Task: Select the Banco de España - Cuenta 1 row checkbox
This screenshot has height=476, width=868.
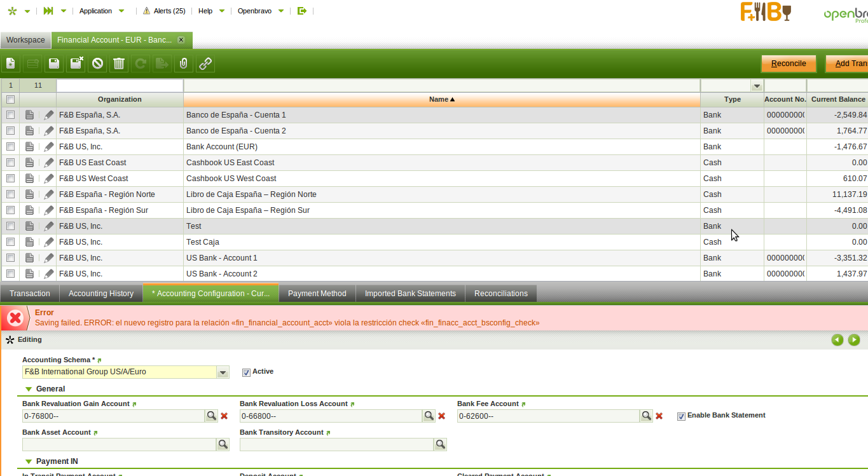Action: [x=10, y=115]
